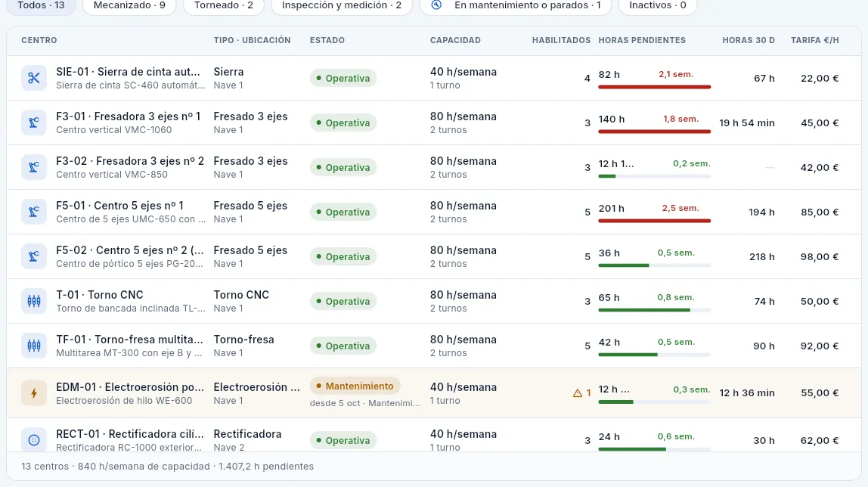Select F3-02 · Fresadora 3 ejes nº 2
The image size is (868, 487).
tap(130, 161)
